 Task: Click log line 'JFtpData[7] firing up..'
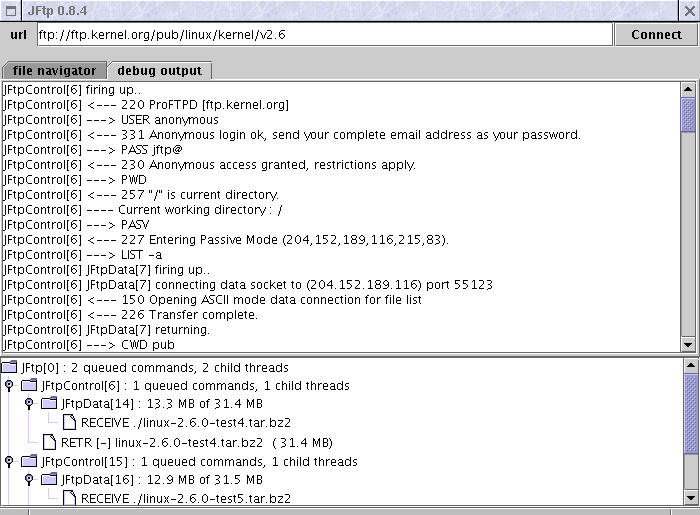point(106,270)
